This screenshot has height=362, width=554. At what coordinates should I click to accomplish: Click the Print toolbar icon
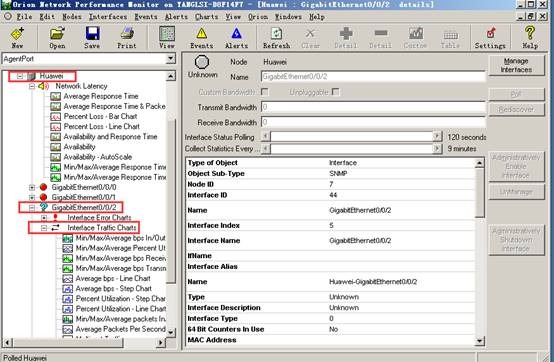tap(127, 34)
